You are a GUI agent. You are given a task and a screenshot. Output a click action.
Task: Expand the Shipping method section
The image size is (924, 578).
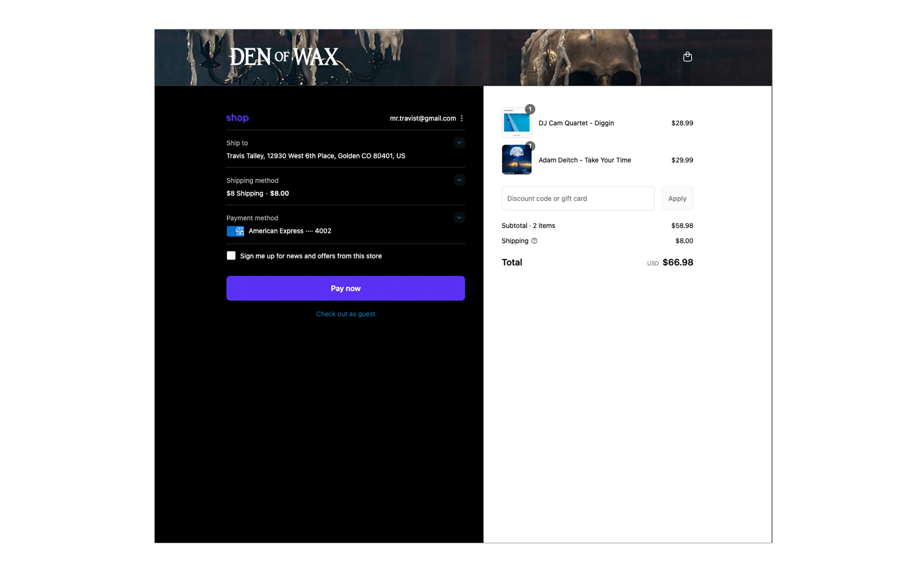(459, 180)
